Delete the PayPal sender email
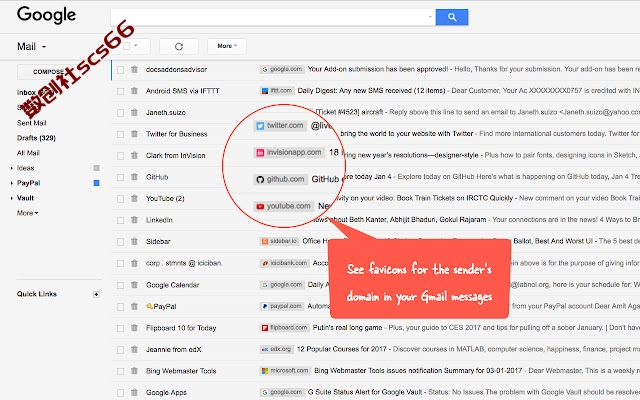Image resolution: width=640 pixels, height=400 pixels. [134, 307]
